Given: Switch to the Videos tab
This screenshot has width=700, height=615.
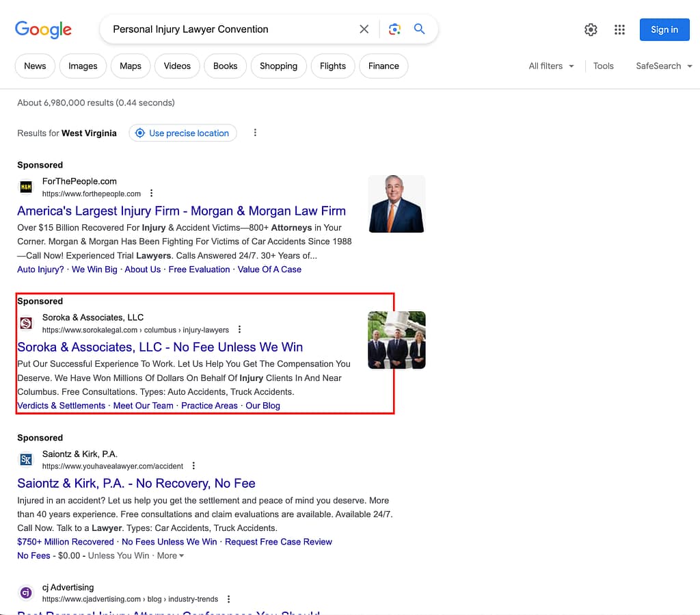Looking at the screenshot, I should [177, 66].
